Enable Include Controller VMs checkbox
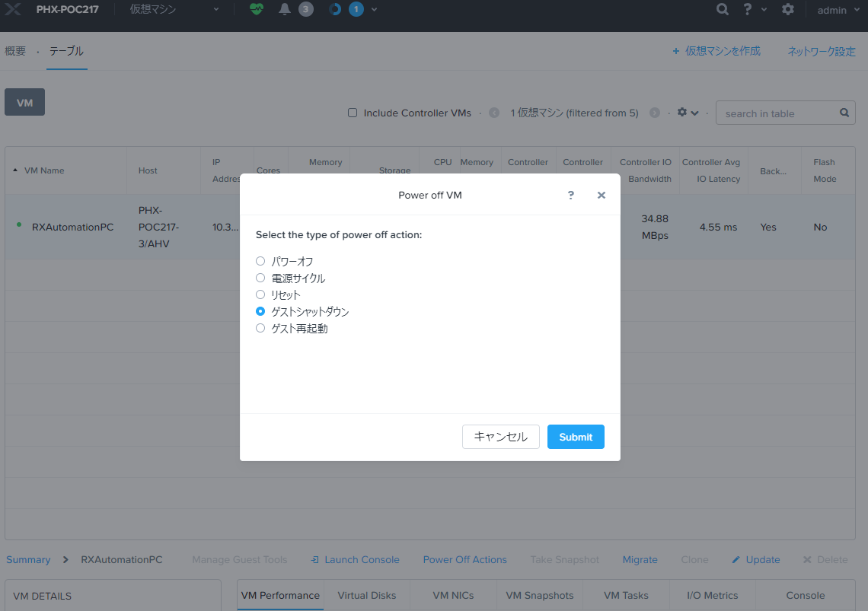The width and height of the screenshot is (868, 611). pos(353,113)
